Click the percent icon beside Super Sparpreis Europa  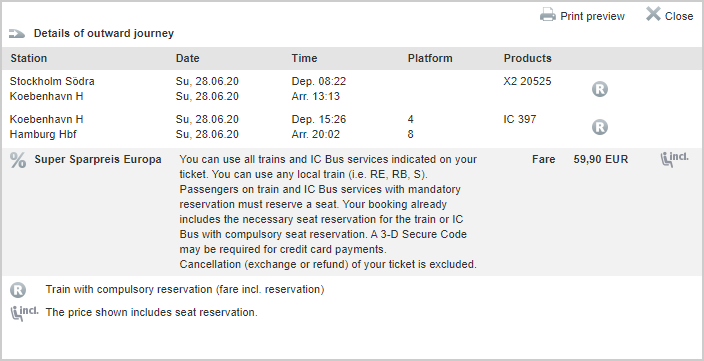click(18, 160)
